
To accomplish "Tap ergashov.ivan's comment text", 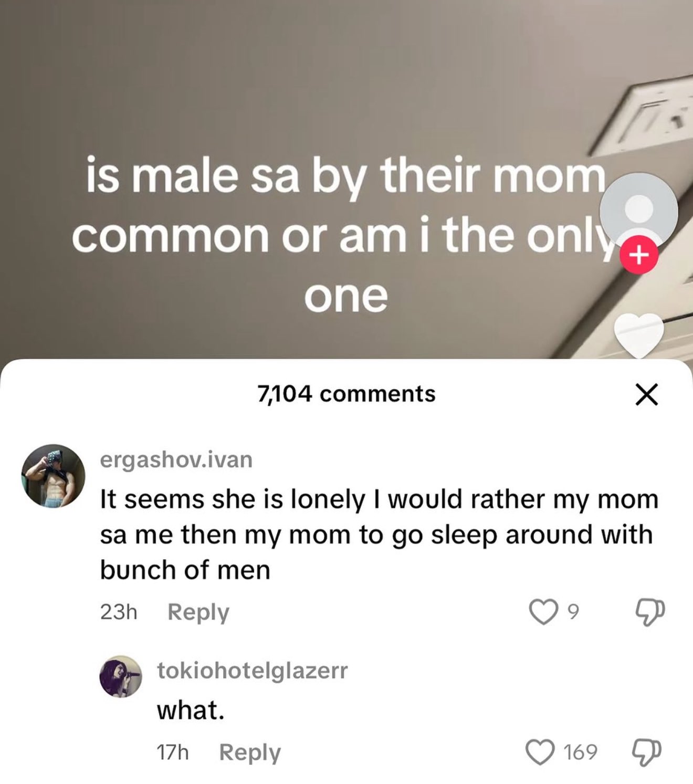I will click(379, 535).
